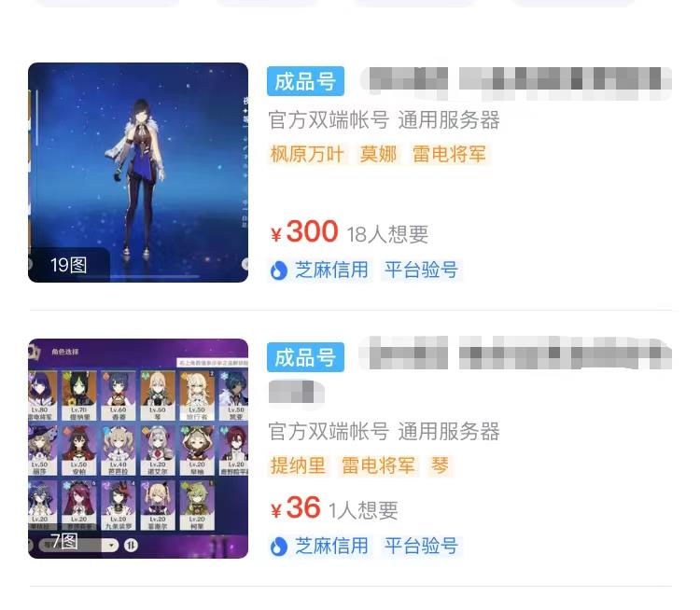Select 雷电将军 tag in second listing
This screenshot has width=700, height=610.
378,465
